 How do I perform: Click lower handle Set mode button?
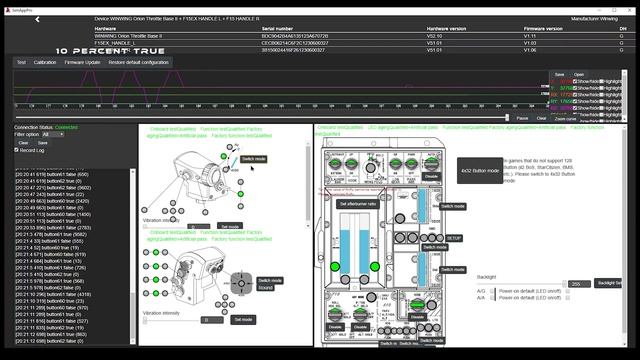pos(243,320)
